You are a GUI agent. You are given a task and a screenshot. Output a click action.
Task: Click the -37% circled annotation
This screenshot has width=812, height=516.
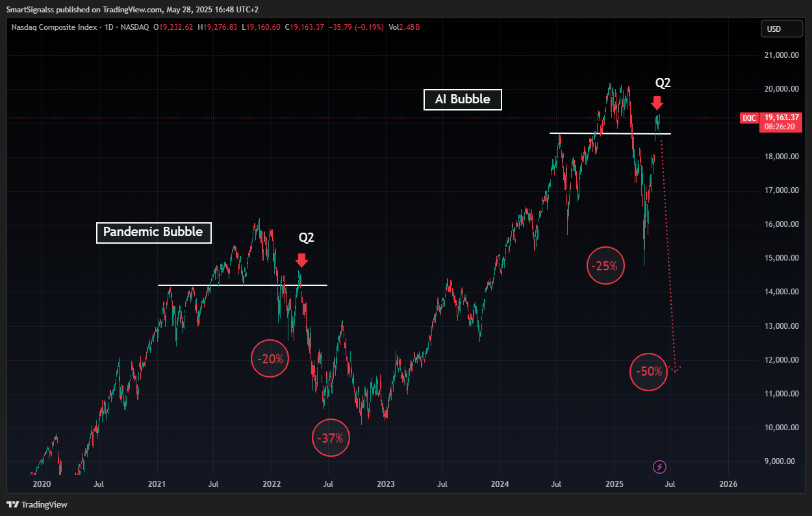click(331, 438)
